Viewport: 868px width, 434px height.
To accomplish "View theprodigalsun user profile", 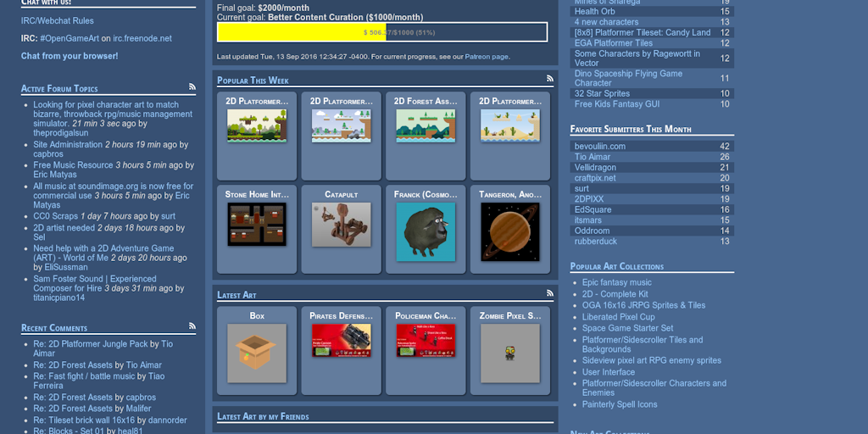I will point(61,133).
